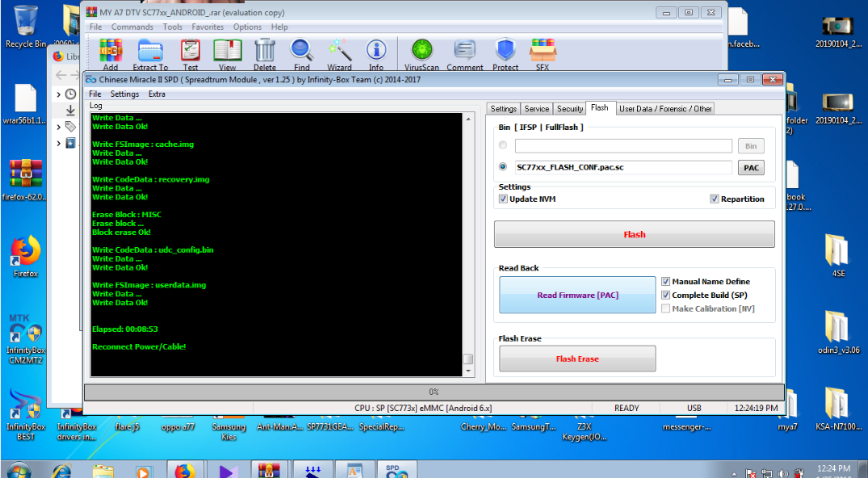Viewport: 868px width, 478px height.
Task: Open the File menu in Chinese Miracle
Action: pos(95,94)
